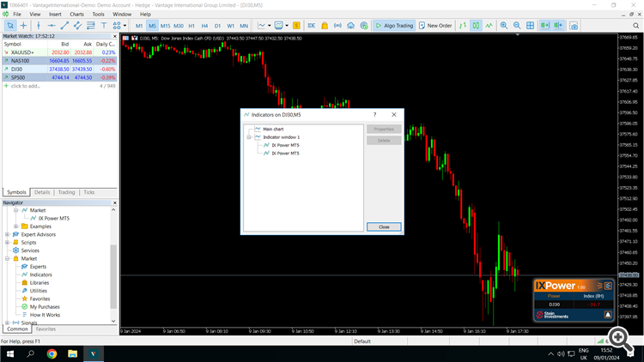The height and width of the screenshot is (362, 644).
Task: Collapse the Market bag navigator node
Action: [x=8, y=258]
